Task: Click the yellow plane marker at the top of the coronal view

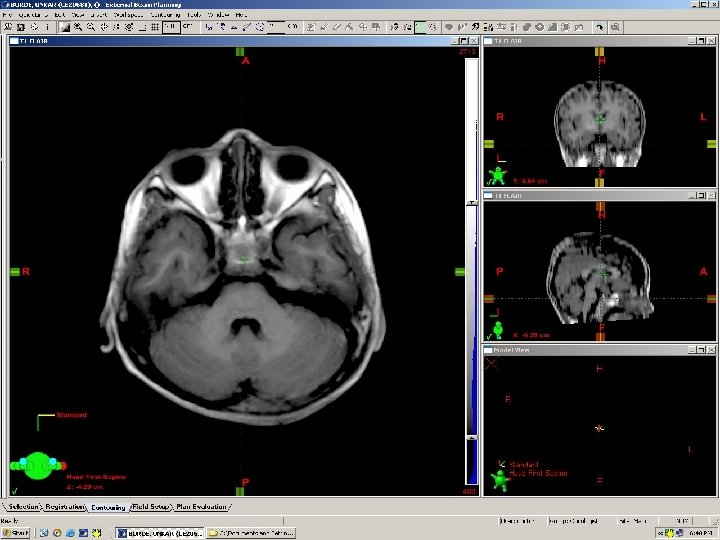Action: 599,52
